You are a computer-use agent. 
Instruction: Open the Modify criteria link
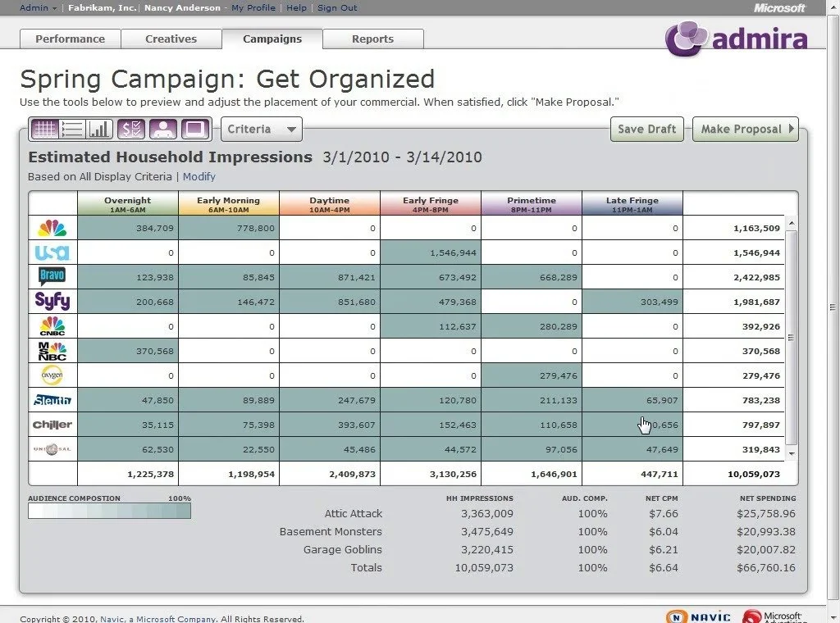(199, 176)
